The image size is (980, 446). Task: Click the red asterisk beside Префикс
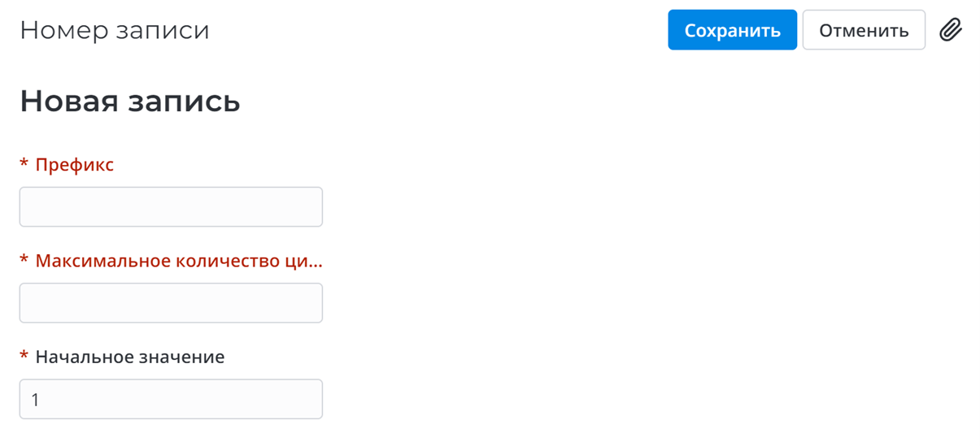(x=24, y=166)
